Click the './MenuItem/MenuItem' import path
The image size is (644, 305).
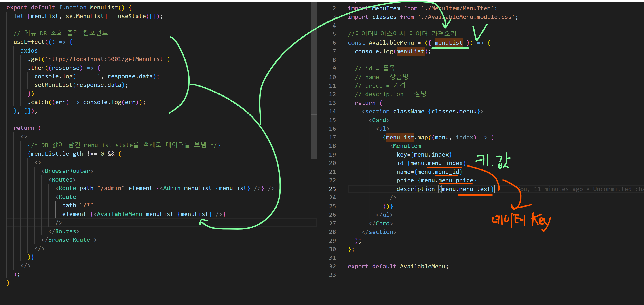click(458, 8)
